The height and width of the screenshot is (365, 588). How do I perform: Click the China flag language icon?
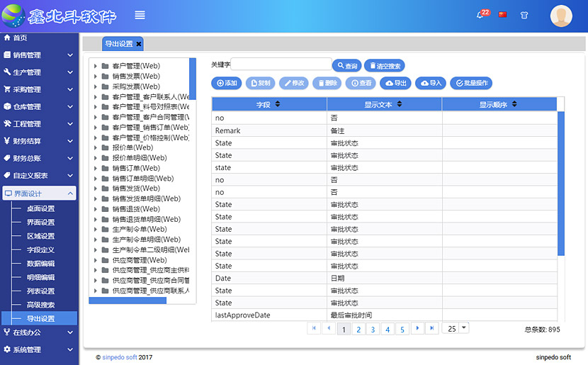click(503, 15)
